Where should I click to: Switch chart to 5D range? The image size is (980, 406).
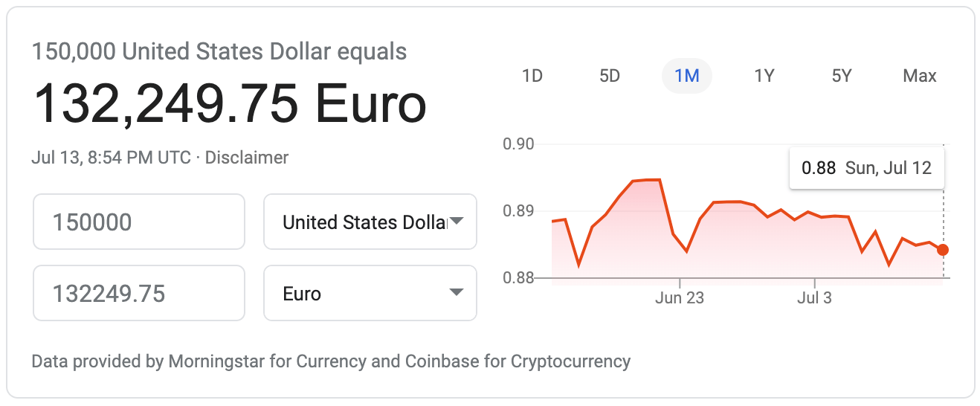click(x=610, y=76)
